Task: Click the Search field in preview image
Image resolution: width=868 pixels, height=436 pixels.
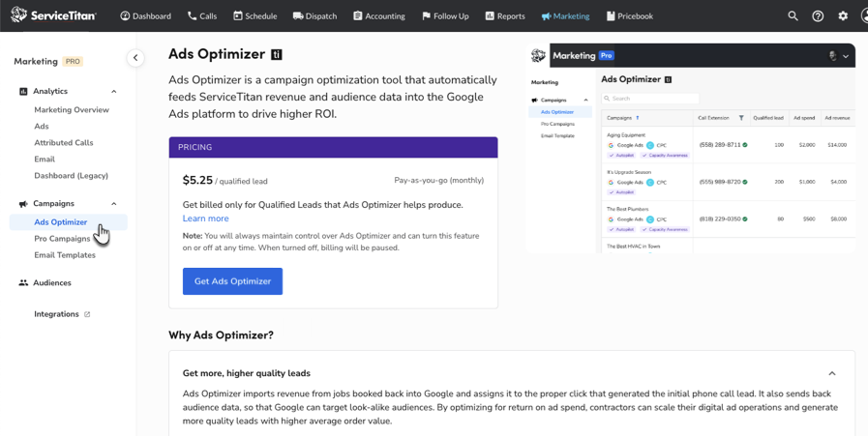Action: tap(650, 99)
